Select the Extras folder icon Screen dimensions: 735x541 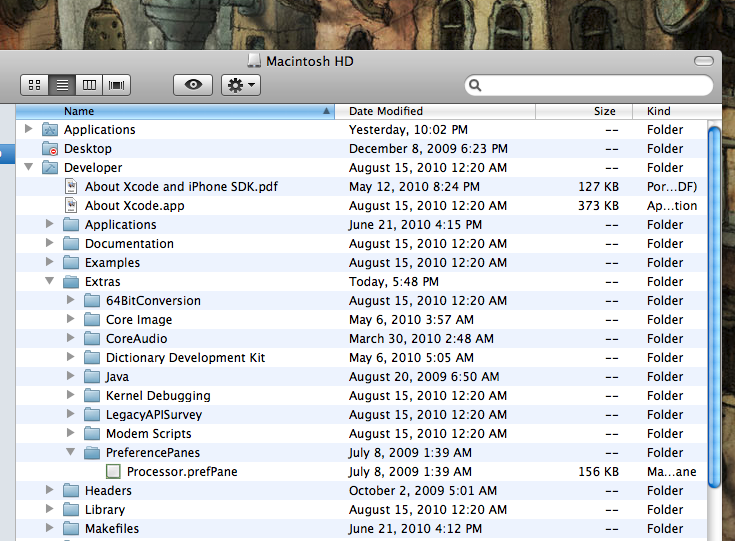[71, 281]
